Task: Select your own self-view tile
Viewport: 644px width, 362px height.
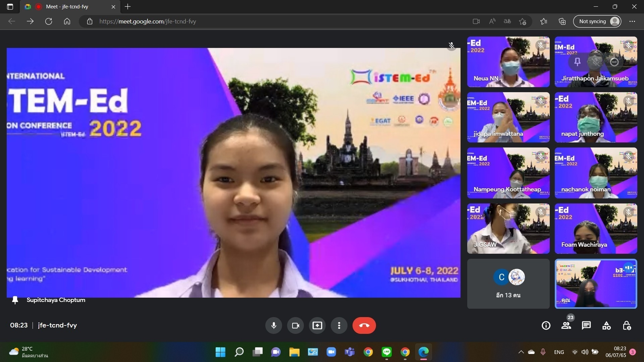Action: point(596,284)
